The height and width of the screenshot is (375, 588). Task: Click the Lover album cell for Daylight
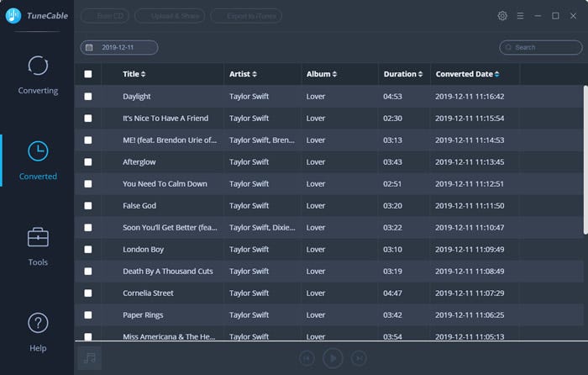316,97
